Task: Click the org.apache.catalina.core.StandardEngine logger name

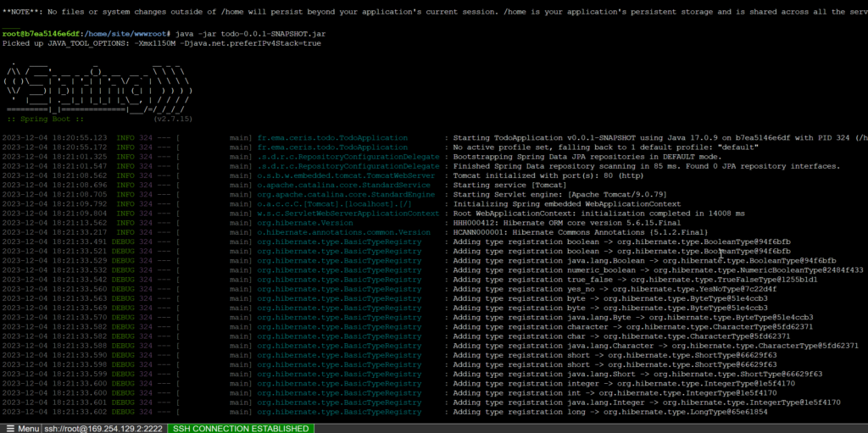Action: point(346,194)
